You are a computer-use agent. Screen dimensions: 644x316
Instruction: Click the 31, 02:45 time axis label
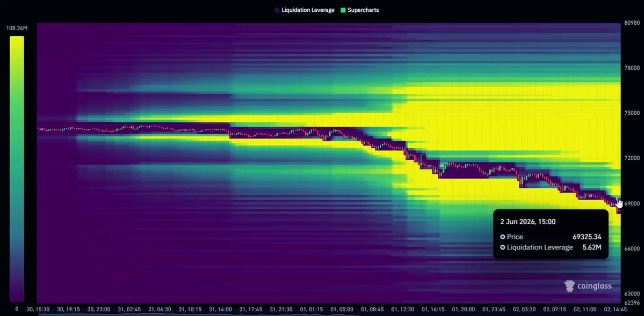click(129, 310)
